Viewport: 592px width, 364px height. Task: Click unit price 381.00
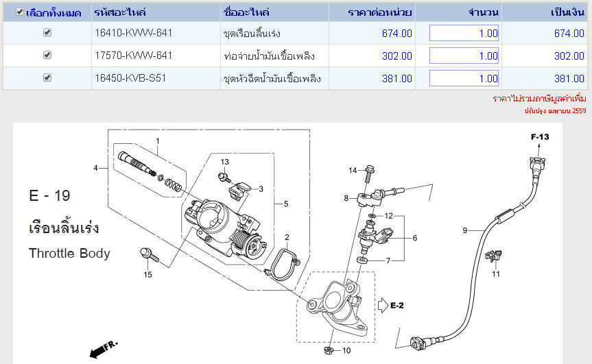click(396, 78)
